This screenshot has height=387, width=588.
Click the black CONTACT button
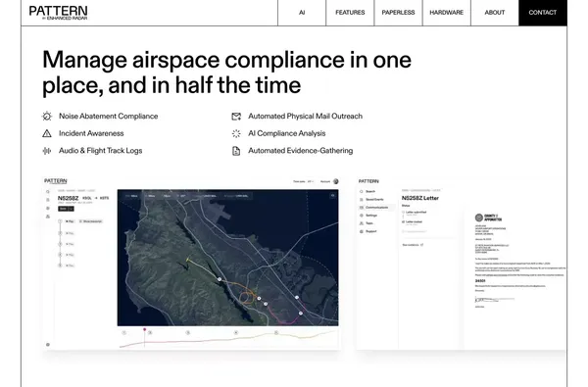click(x=543, y=13)
